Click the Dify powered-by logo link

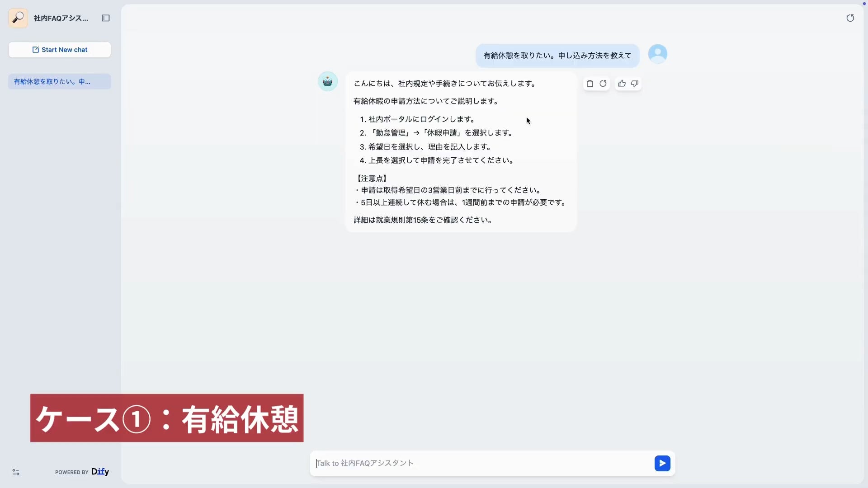[100, 472]
